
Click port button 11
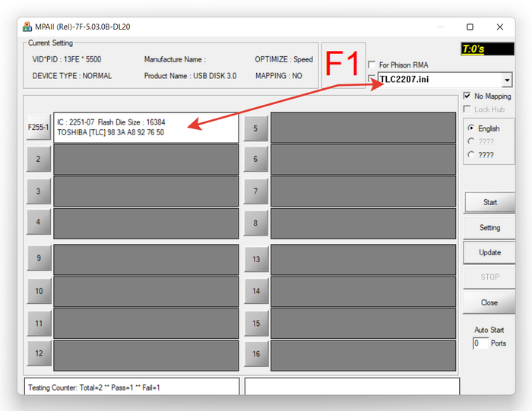tap(39, 323)
